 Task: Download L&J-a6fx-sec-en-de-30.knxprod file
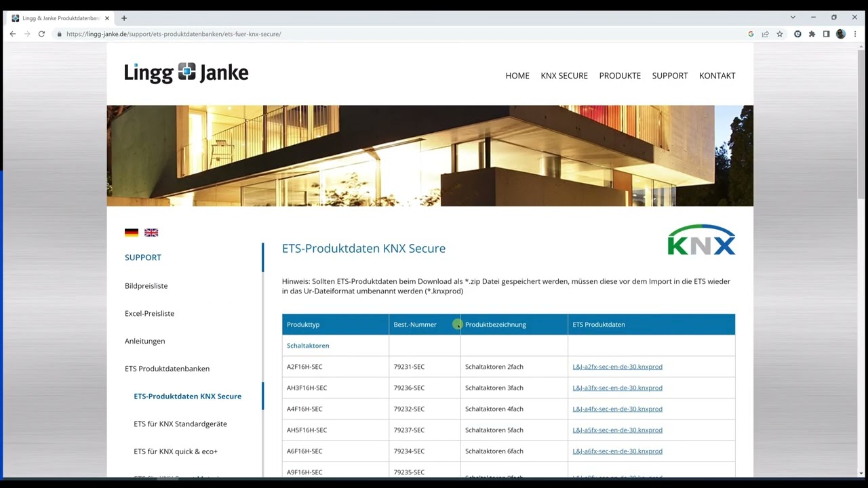[x=617, y=451]
